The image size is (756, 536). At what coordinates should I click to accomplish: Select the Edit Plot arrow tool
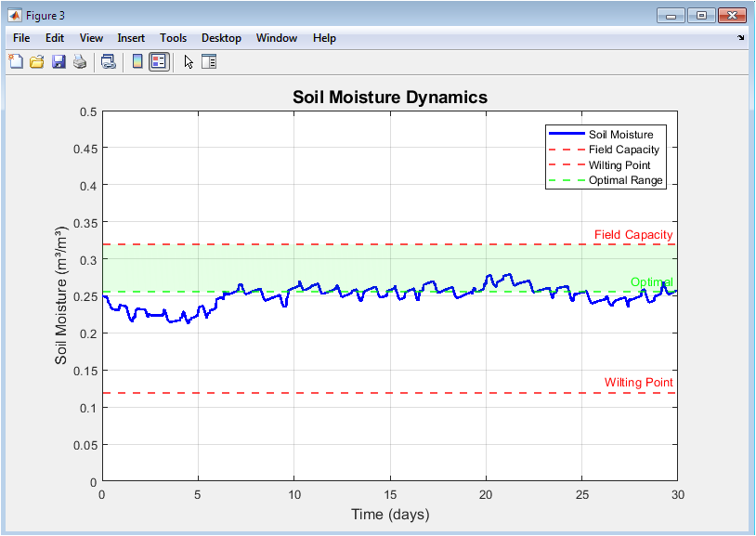tap(189, 62)
